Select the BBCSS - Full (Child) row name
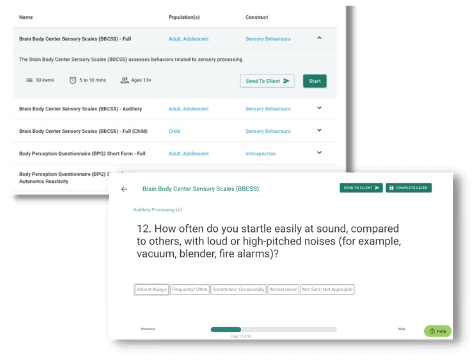This screenshot has width=475, height=360. [x=83, y=131]
